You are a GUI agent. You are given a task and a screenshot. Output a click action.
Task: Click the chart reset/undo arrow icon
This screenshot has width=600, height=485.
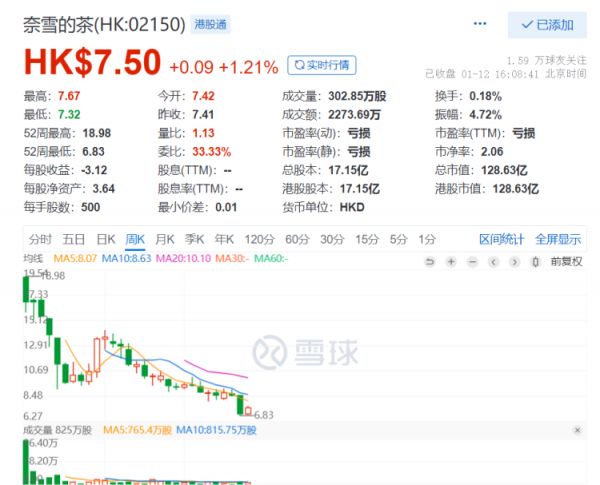pyautogui.click(x=430, y=261)
